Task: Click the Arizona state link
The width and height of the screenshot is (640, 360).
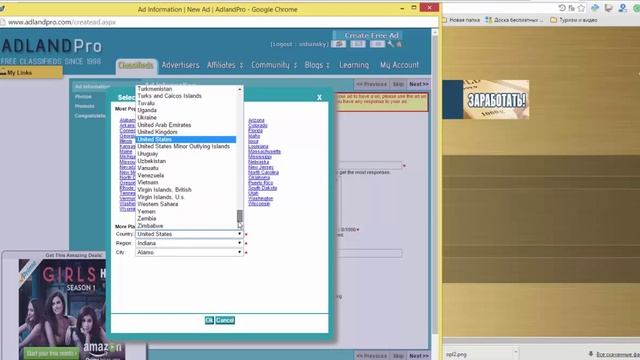Action: (256, 120)
